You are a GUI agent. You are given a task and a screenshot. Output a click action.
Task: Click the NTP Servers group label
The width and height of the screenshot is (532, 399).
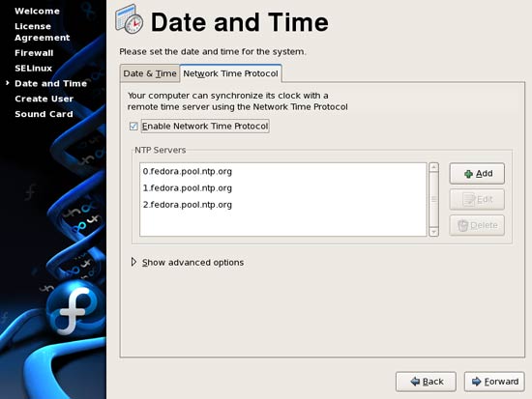point(161,150)
